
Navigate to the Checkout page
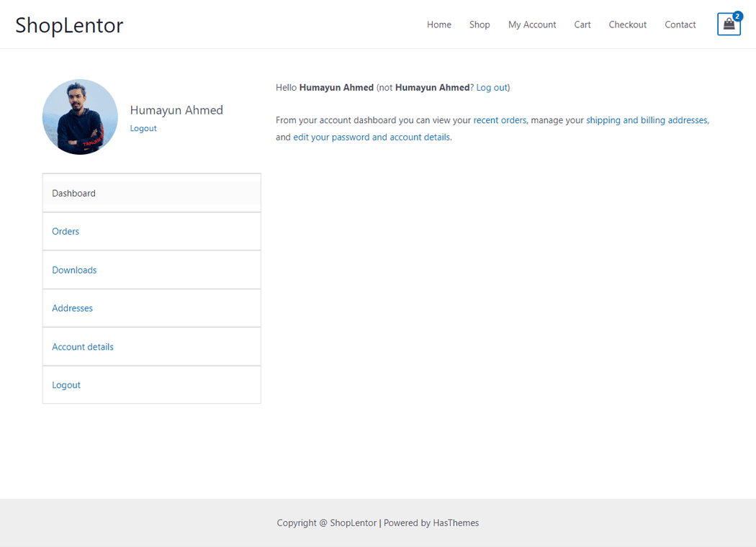click(627, 24)
